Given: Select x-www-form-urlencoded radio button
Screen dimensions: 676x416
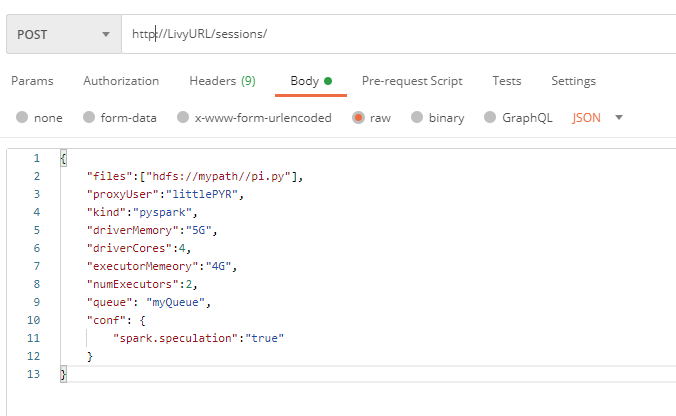Looking at the screenshot, I should (183, 118).
